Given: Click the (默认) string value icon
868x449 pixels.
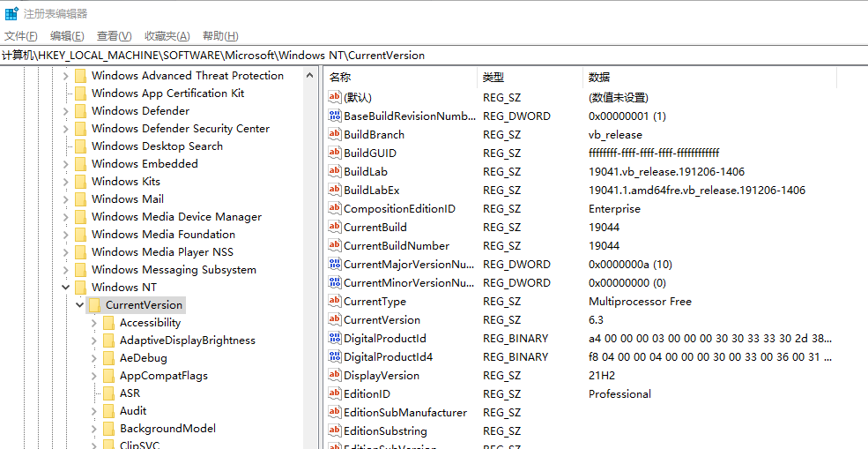Looking at the screenshot, I should (x=335, y=97).
